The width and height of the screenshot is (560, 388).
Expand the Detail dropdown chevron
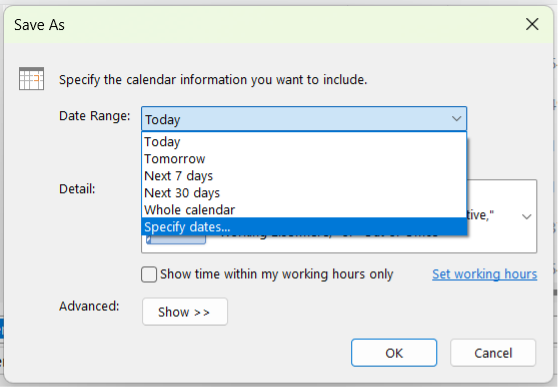click(526, 217)
